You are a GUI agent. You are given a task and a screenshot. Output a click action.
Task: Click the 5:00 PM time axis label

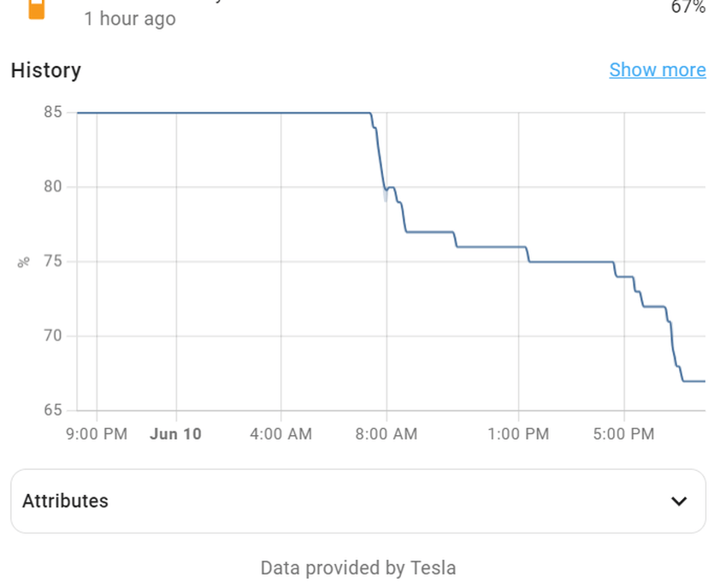pyautogui.click(x=623, y=434)
